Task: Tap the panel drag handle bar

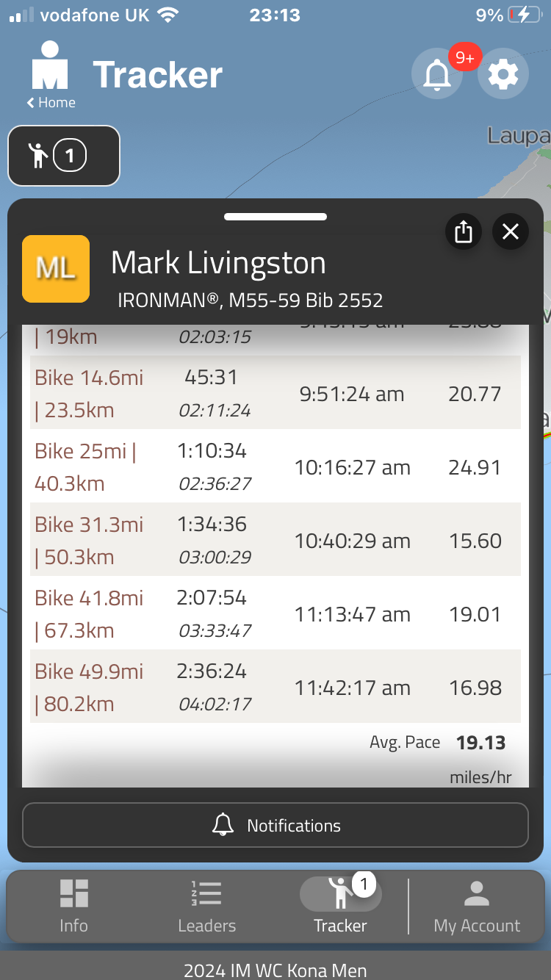Action: pos(275,217)
